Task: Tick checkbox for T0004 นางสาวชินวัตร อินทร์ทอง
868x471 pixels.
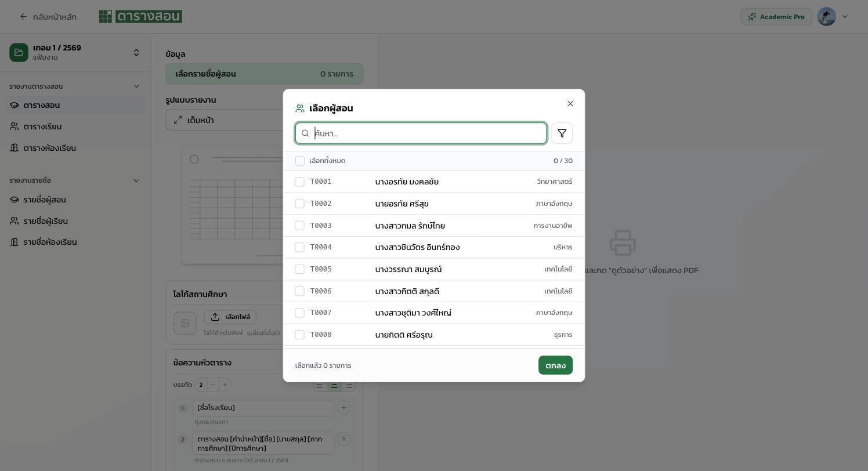Action: 300,248
